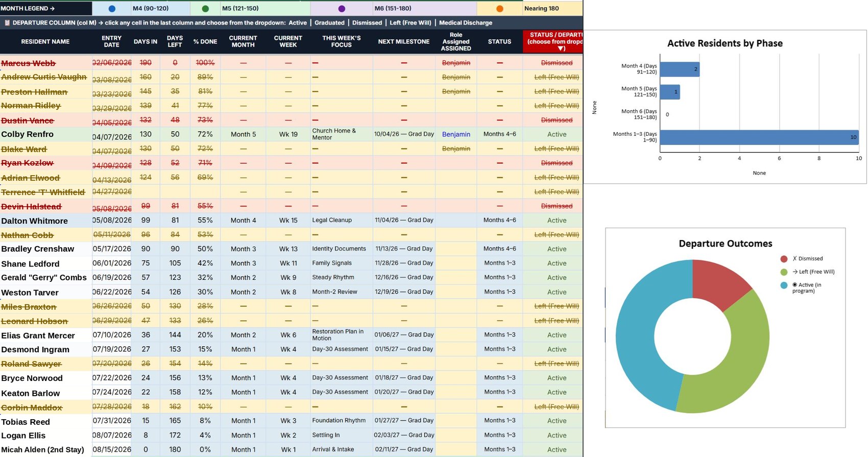868x457 pixels.
Task: Open Micah Alden's Active status dropdown
Action: pyautogui.click(x=553, y=449)
